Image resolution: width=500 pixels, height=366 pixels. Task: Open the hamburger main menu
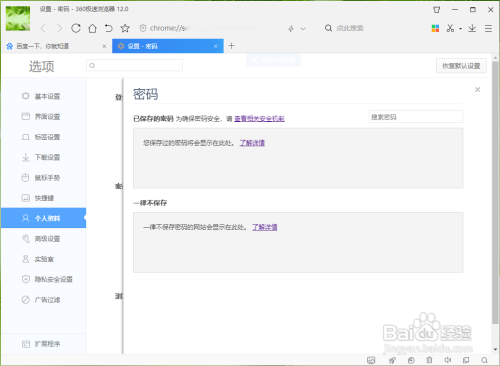[x=488, y=28]
